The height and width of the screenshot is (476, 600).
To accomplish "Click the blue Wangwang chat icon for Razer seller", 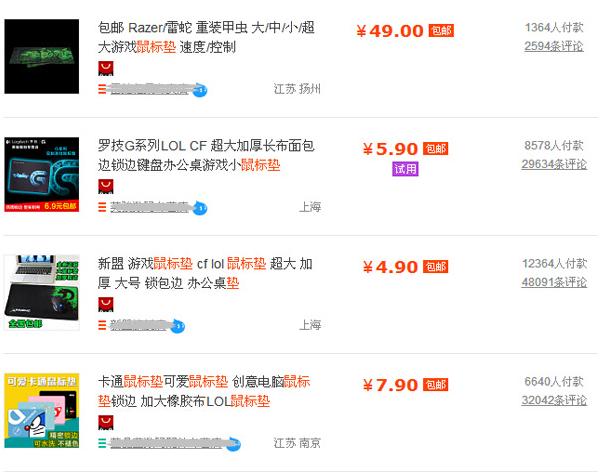I will (200, 90).
